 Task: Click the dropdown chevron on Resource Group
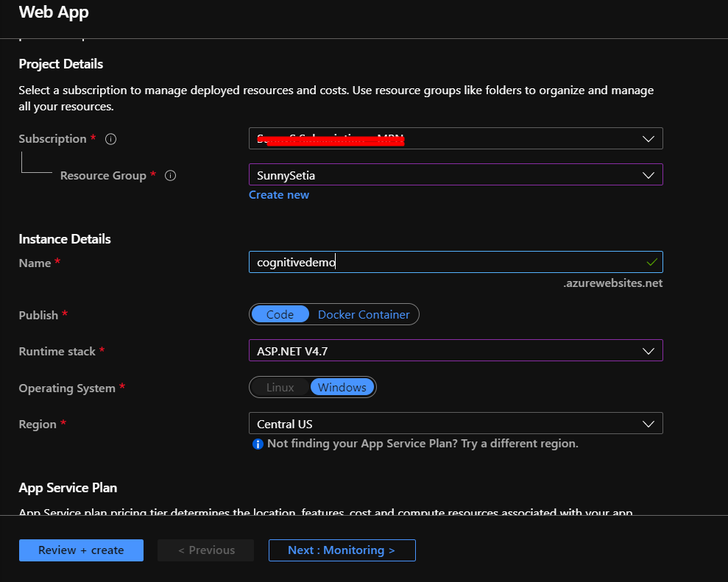(x=649, y=175)
